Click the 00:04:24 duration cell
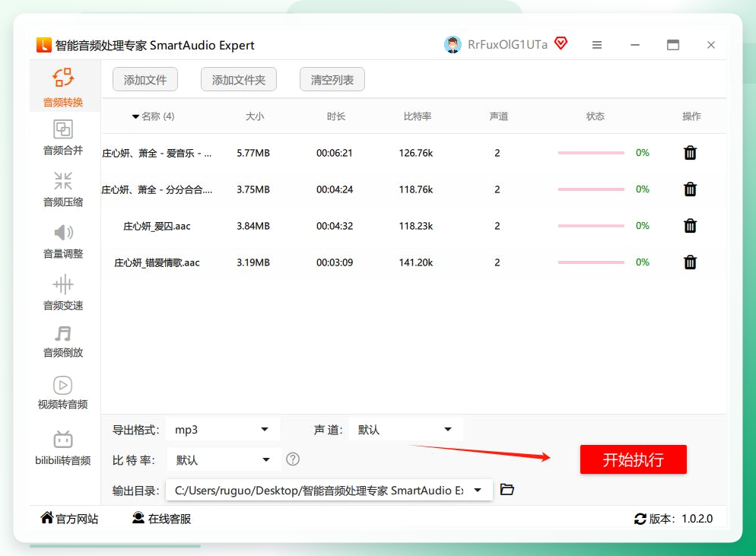Screen dimensions: 756x556 335,189
